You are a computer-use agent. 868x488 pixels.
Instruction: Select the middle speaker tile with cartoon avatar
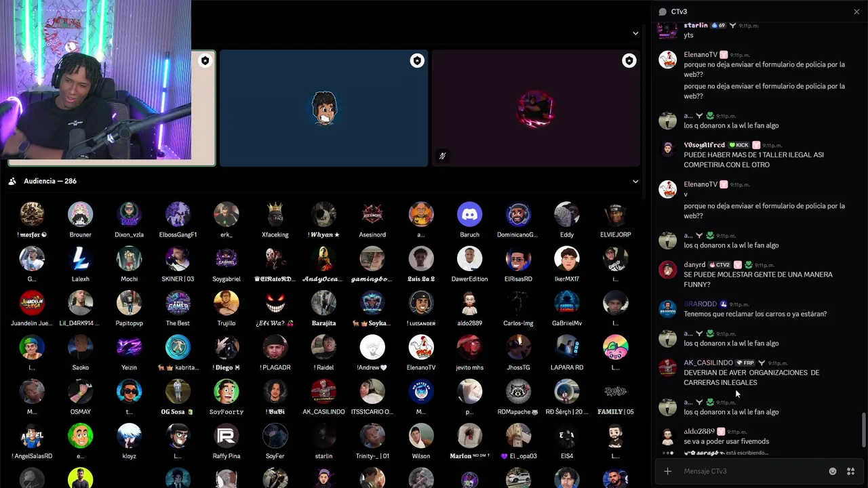[324, 108]
